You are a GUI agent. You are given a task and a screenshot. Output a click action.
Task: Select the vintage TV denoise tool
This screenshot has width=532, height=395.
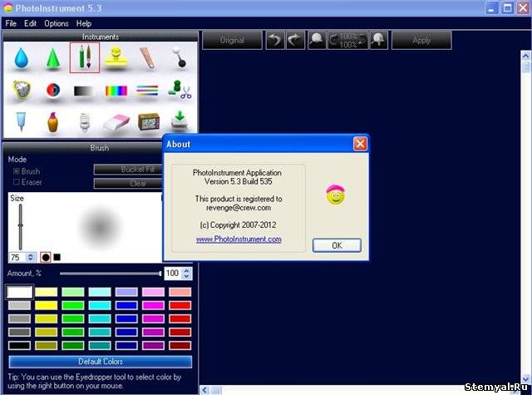[x=149, y=121]
